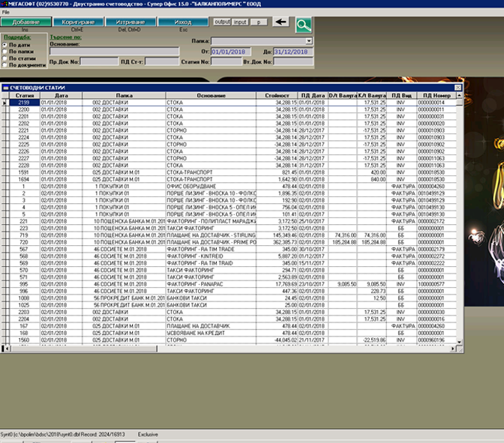
Task: Click the small 'output' toolbar button
Action: 222,22
